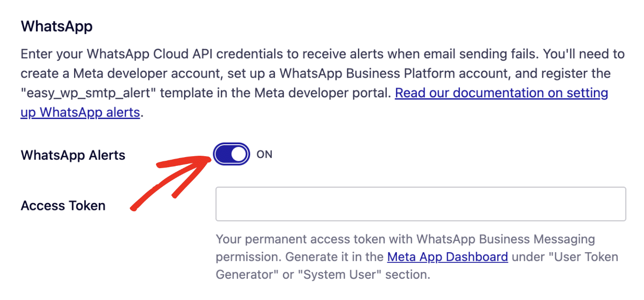This screenshot has height=300, width=644.
Task: Visit Meta App Dashboard from helper text
Action: coord(447,257)
